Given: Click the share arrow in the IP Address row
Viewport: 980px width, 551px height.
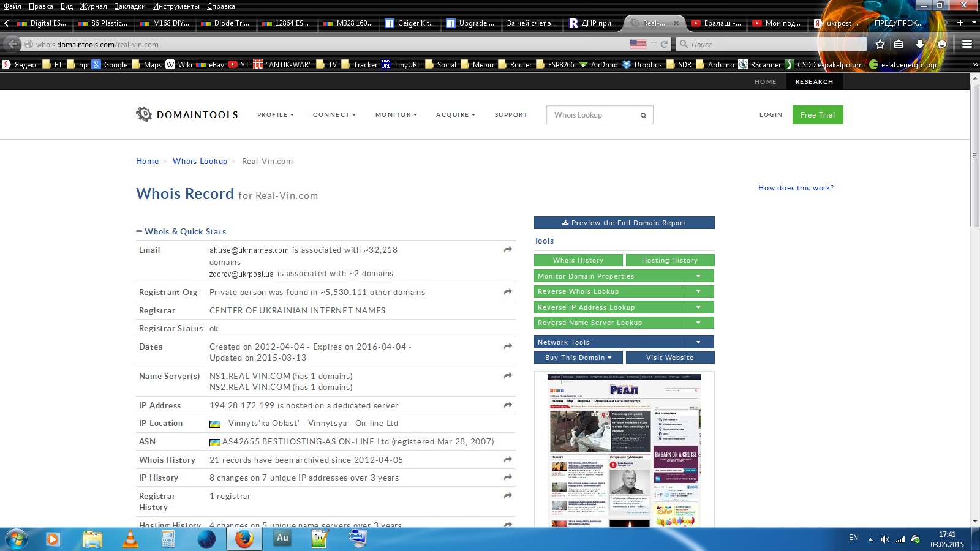Looking at the screenshot, I should click(x=508, y=405).
